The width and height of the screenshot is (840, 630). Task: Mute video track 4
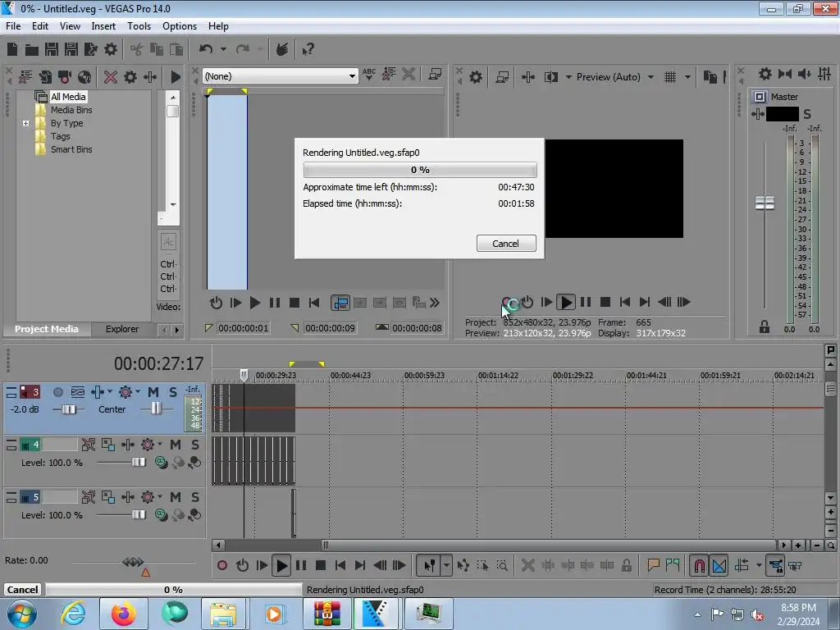point(176,445)
